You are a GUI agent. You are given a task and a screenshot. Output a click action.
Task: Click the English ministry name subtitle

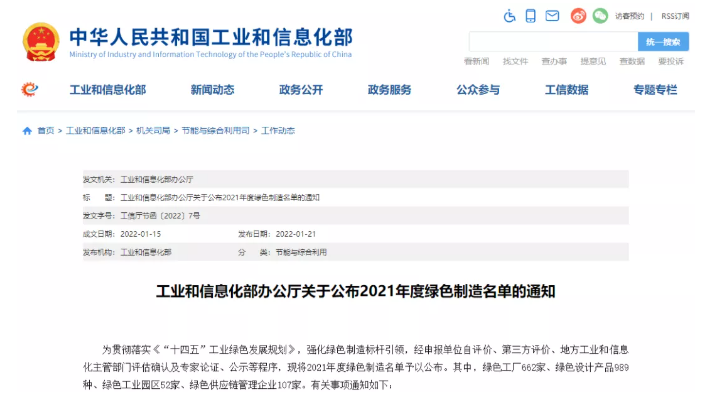click(x=210, y=55)
